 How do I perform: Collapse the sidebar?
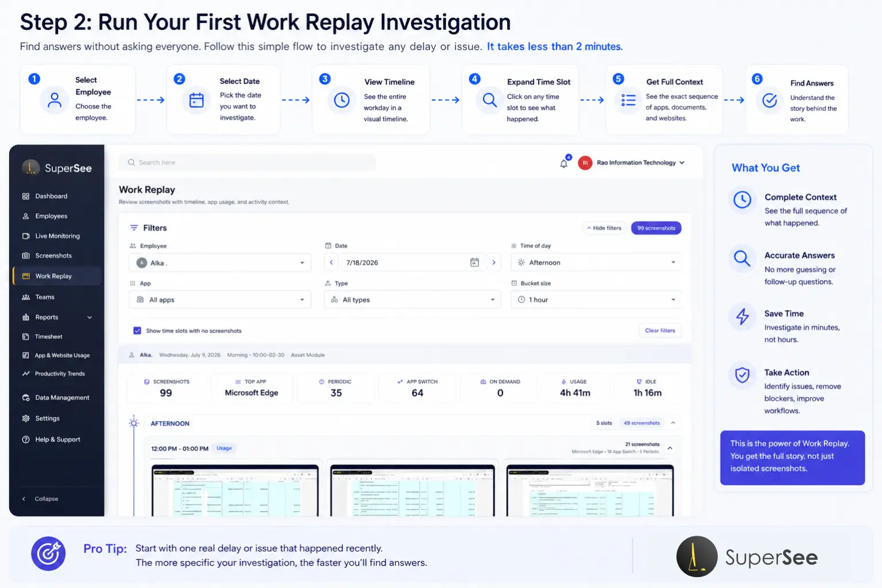pyautogui.click(x=40, y=499)
